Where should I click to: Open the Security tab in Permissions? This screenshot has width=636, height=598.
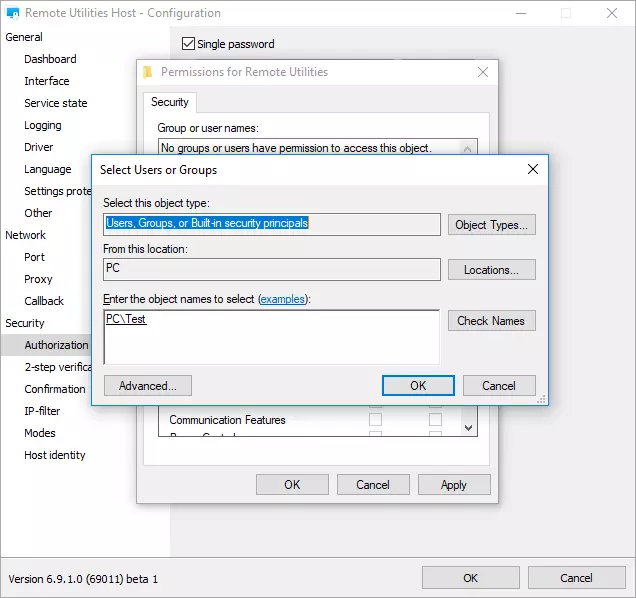coord(169,102)
